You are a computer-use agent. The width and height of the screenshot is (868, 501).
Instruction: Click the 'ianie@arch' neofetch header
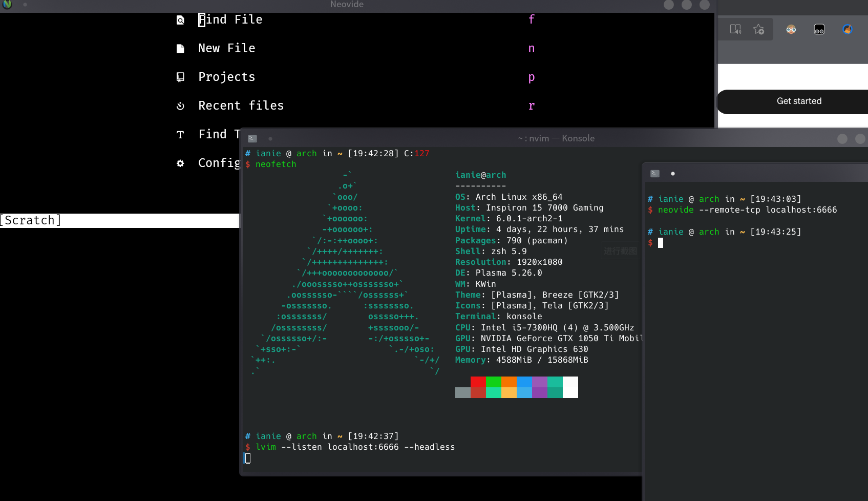coord(481,175)
